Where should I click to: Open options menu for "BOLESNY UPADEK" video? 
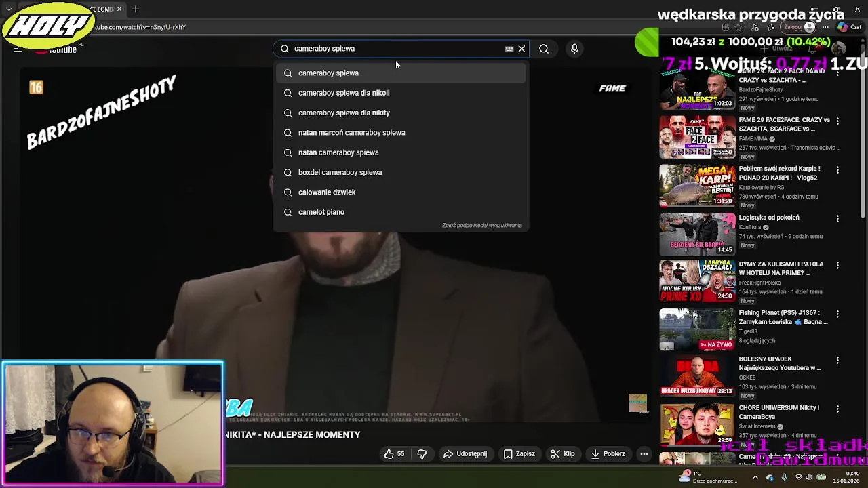pyautogui.click(x=837, y=361)
